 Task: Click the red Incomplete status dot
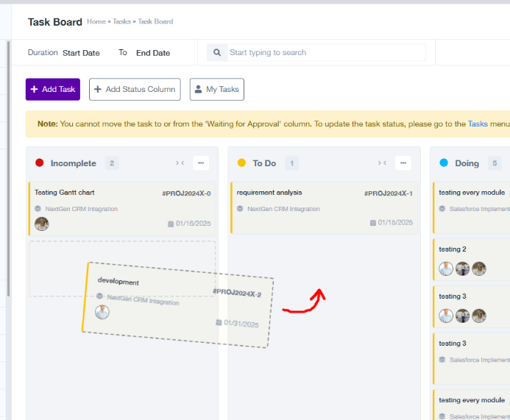pos(39,163)
